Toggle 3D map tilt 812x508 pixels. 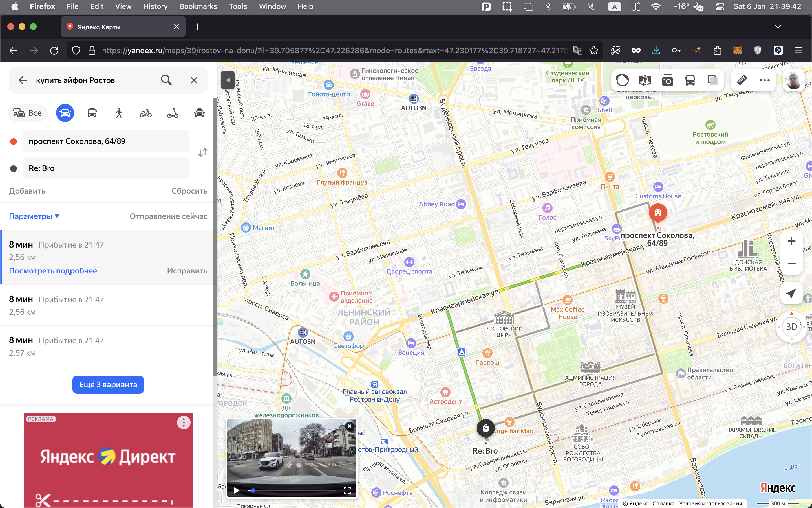click(x=791, y=327)
